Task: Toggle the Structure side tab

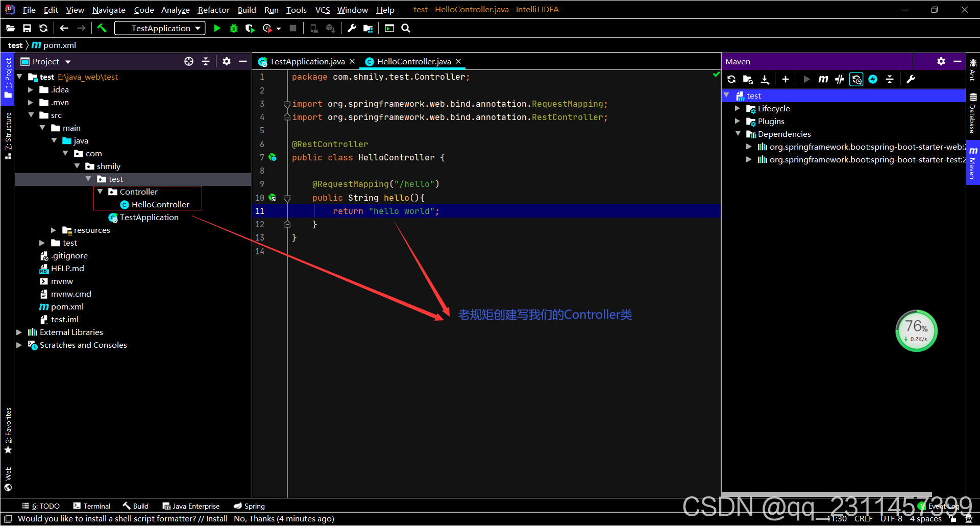Action: click(x=8, y=135)
